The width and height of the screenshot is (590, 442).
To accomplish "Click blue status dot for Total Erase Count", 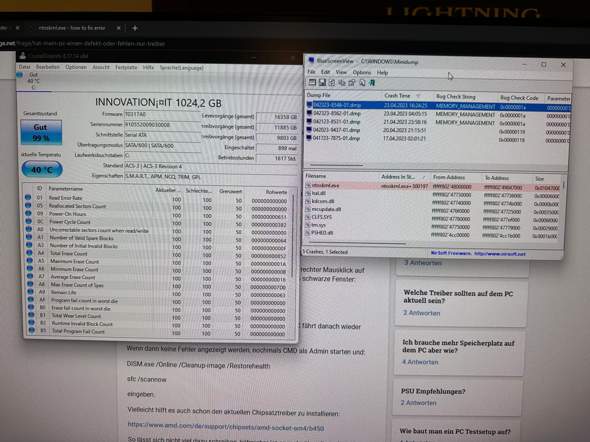I will [x=29, y=253].
